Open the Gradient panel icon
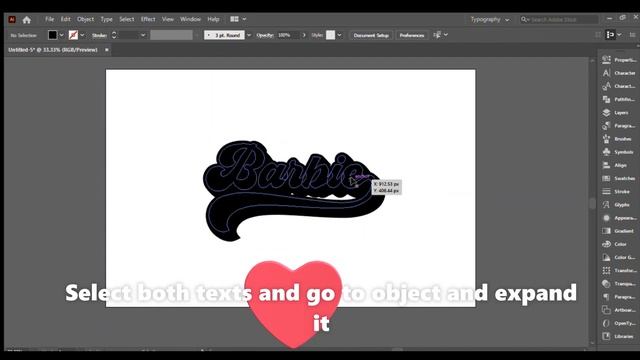640x360 pixels. (607, 231)
